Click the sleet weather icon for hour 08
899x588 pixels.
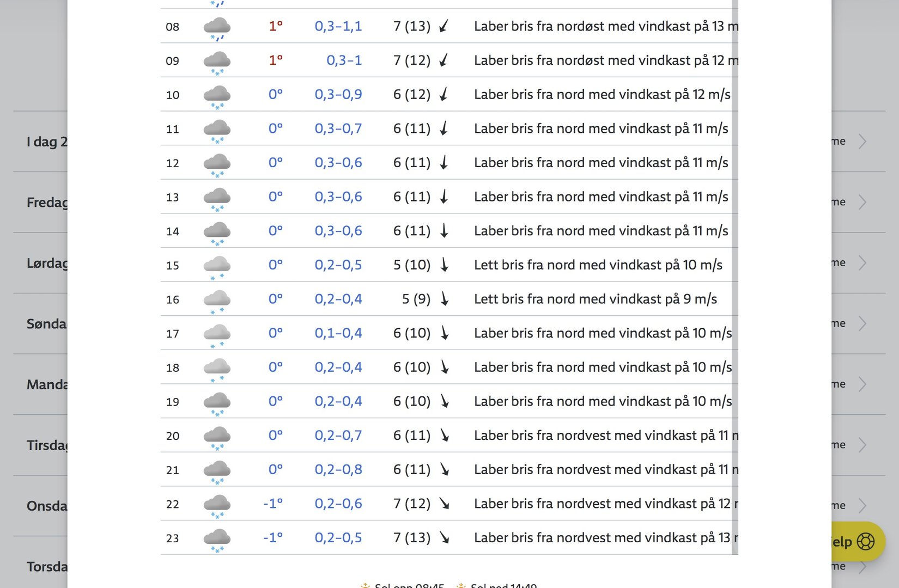[x=217, y=28]
